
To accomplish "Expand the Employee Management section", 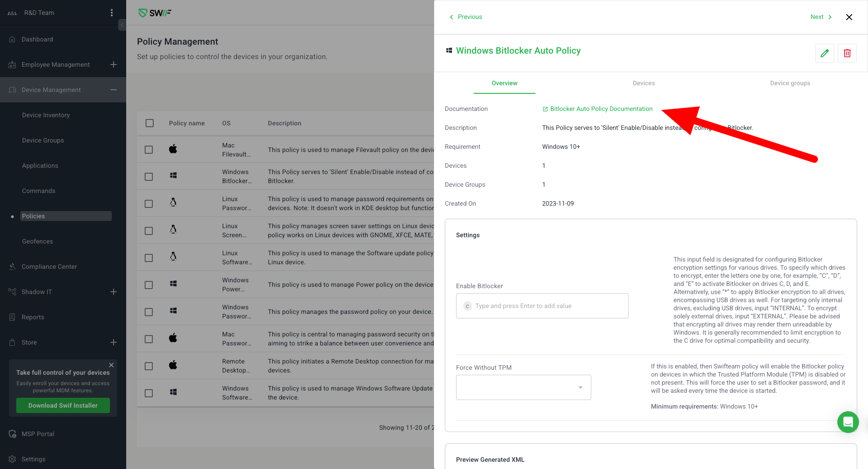I will tap(114, 64).
